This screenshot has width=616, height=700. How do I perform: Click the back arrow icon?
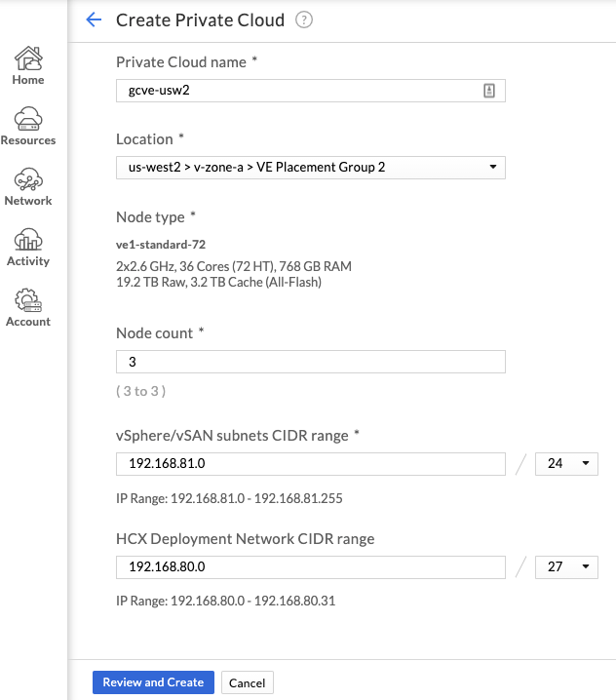(x=94, y=19)
